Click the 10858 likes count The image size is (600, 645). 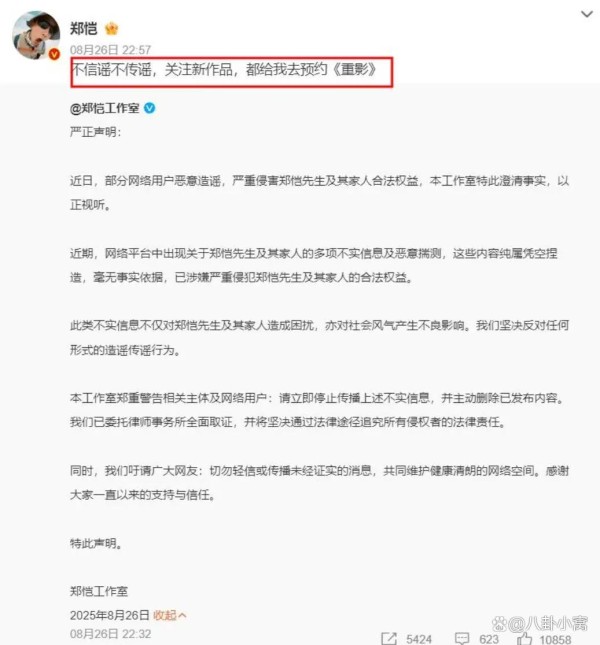pos(555,639)
